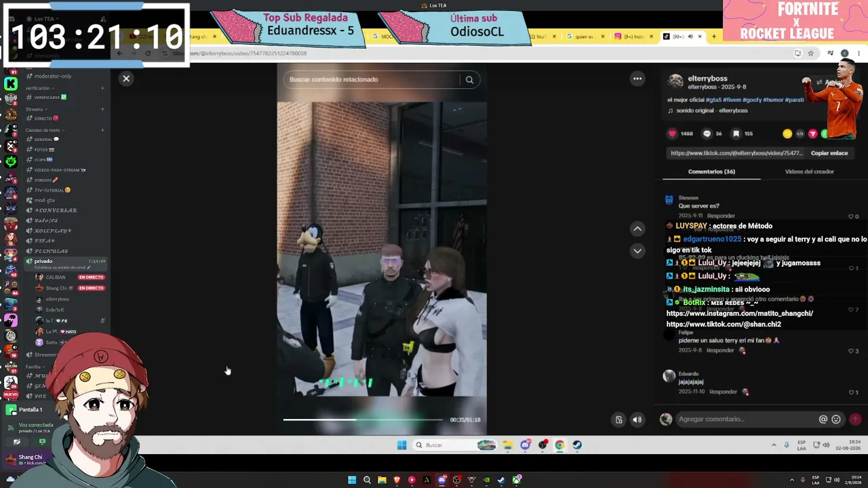This screenshot has width=868, height=488.
Task: Click the search magnifier in related content bar
Action: tap(469, 79)
